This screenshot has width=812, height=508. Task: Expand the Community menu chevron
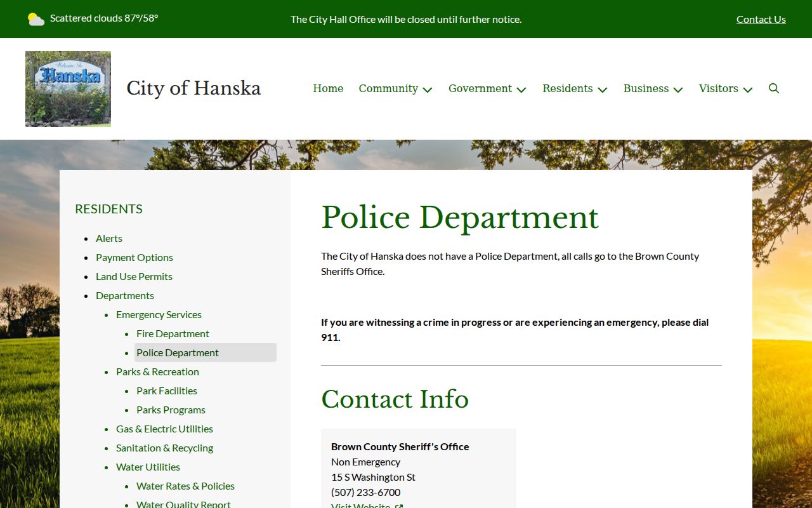pyautogui.click(x=428, y=90)
